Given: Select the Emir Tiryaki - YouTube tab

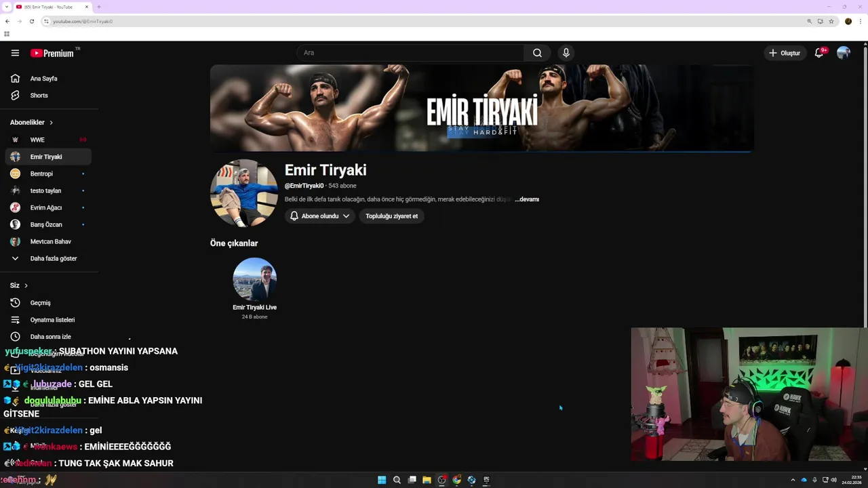Looking at the screenshot, I should click(53, 7).
